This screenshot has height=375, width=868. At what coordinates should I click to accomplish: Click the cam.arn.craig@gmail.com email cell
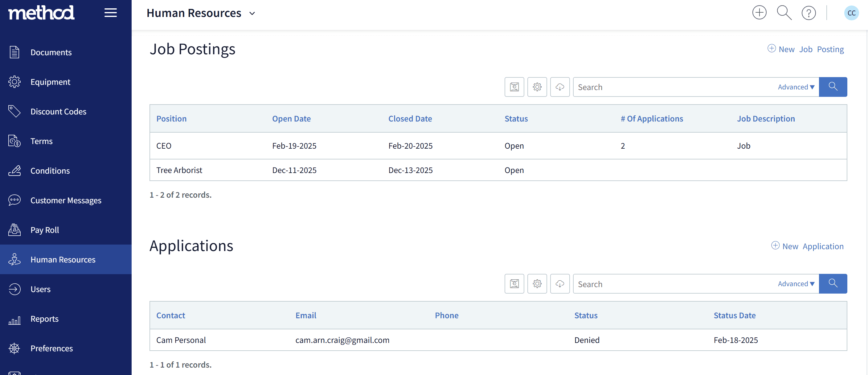[342, 340]
